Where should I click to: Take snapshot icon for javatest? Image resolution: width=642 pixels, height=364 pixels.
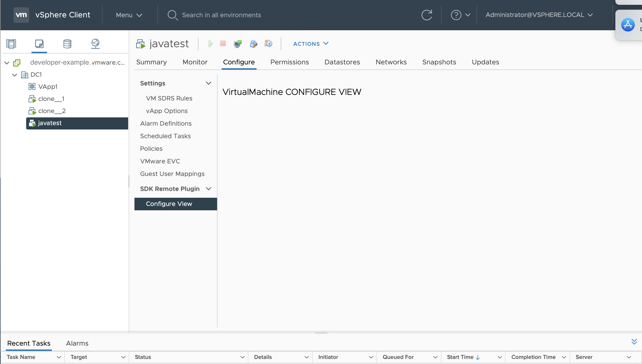[x=268, y=44]
